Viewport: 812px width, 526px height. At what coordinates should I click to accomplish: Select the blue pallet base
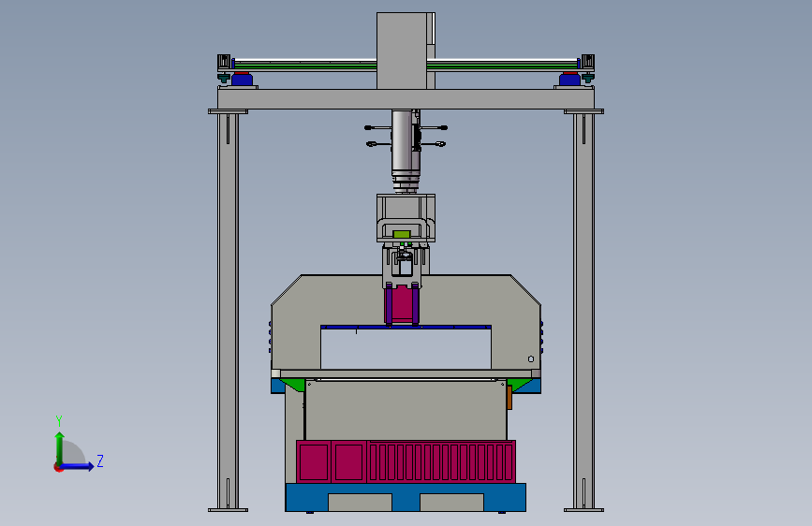pyautogui.click(x=406, y=497)
